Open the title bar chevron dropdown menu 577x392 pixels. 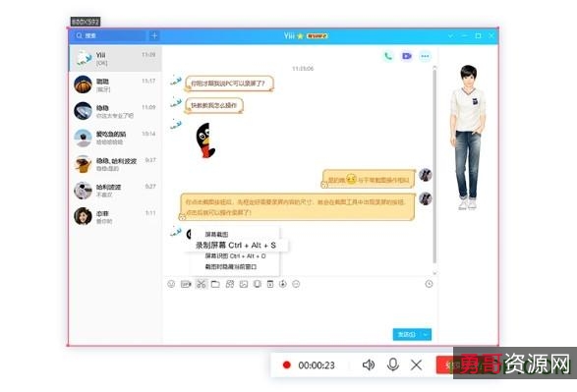click(451, 36)
